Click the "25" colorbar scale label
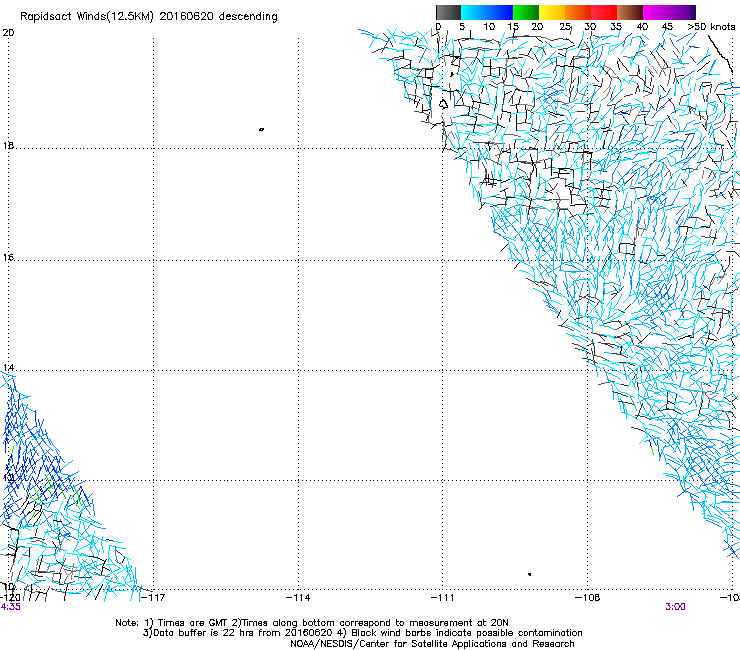 coord(565,27)
